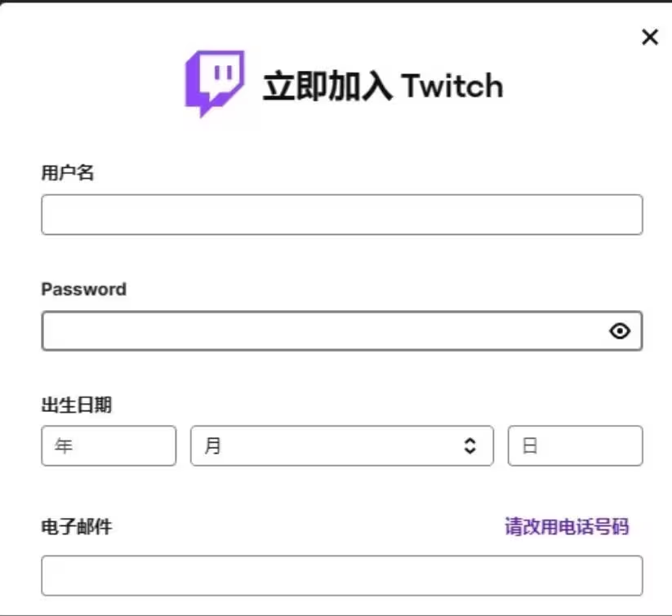Click the dark overlay strip above the dialog
Screen dimensions: 672x616
336,1
